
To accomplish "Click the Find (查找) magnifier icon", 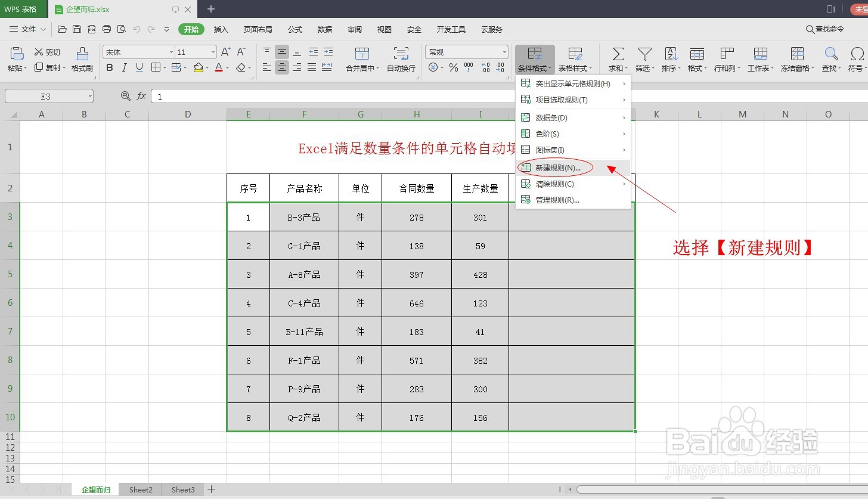I will pos(831,54).
